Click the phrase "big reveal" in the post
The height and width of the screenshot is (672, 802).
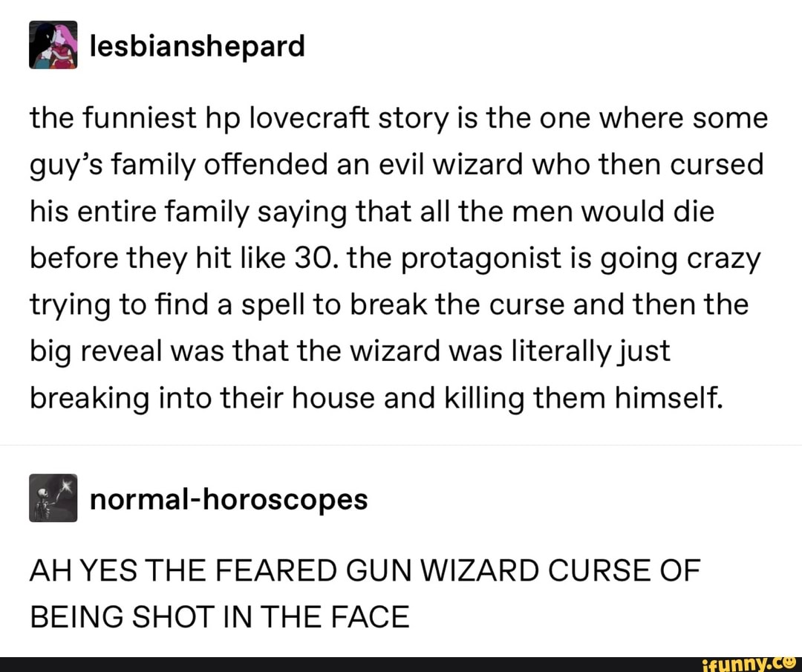pos(96,352)
